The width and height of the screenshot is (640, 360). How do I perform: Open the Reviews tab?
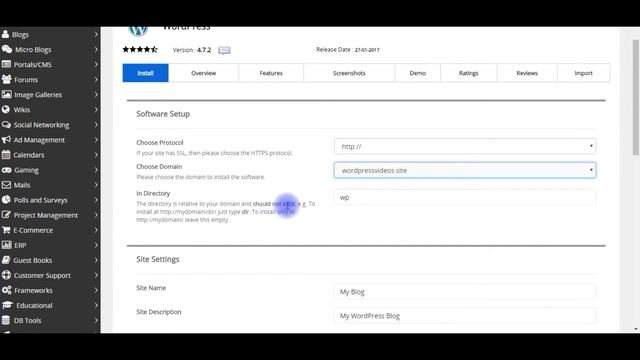click(x=527, y=73)
